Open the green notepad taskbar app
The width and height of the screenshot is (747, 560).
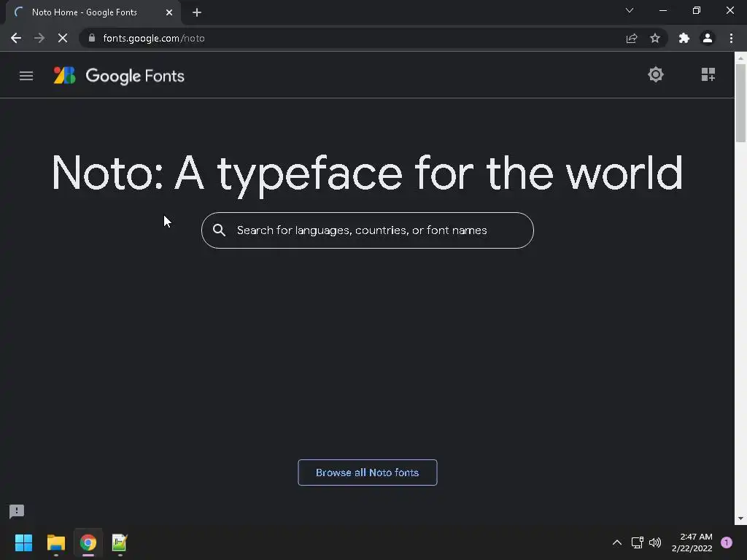pos(120,542)
